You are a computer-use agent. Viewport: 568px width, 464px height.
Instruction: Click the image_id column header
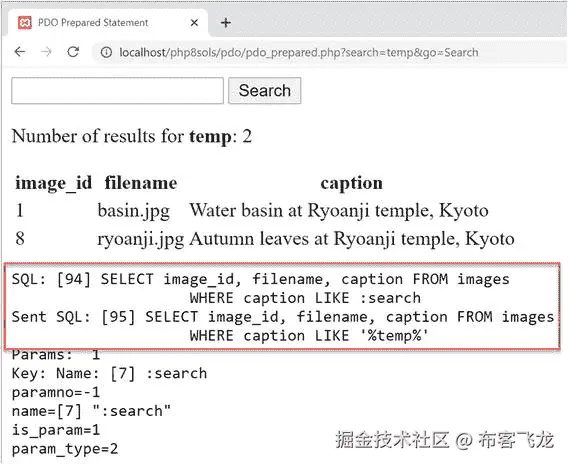(x=53, y=183)
